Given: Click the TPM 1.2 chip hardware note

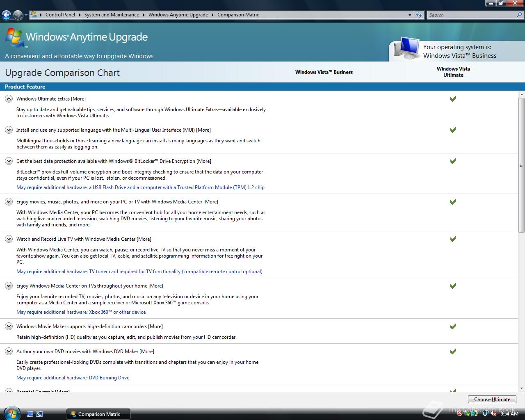Looking at the screenshot, I should click(x=140, y=187).
